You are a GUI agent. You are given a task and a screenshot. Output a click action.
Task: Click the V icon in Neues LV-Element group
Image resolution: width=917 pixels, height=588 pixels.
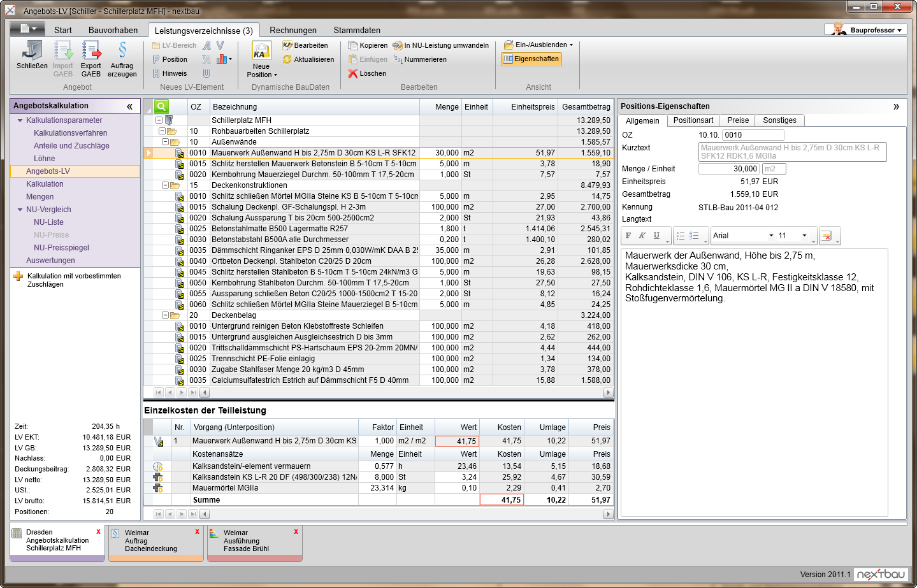220,45
